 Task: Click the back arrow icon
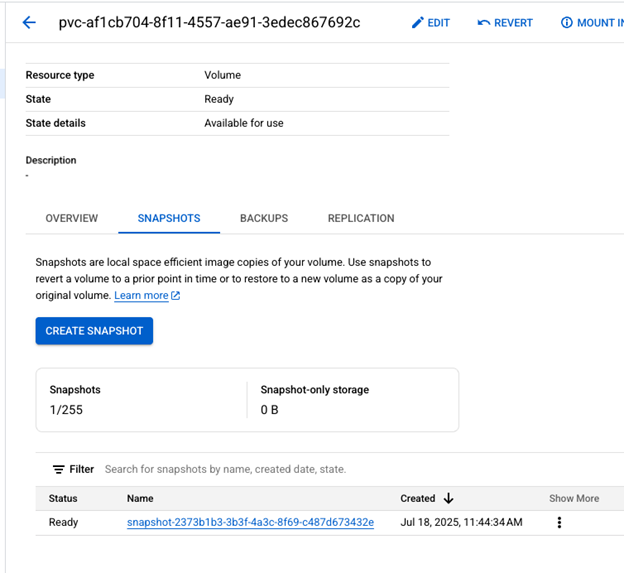(29, 23)
